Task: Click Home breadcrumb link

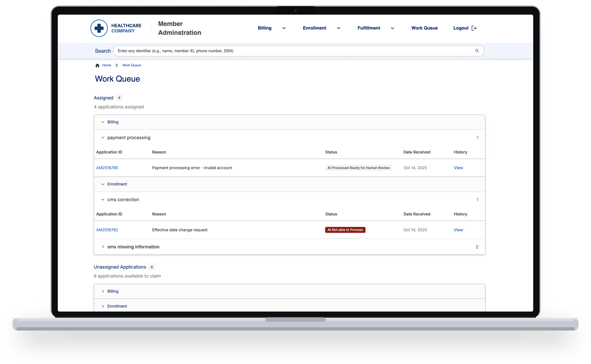Action: point(106,65)
